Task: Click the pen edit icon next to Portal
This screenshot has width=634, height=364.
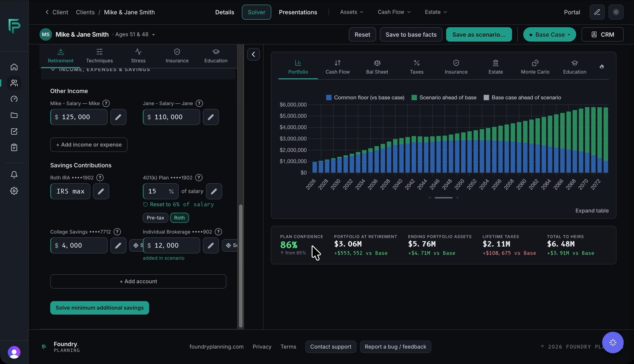Action: pyautogui.click(x=597, y=12)
